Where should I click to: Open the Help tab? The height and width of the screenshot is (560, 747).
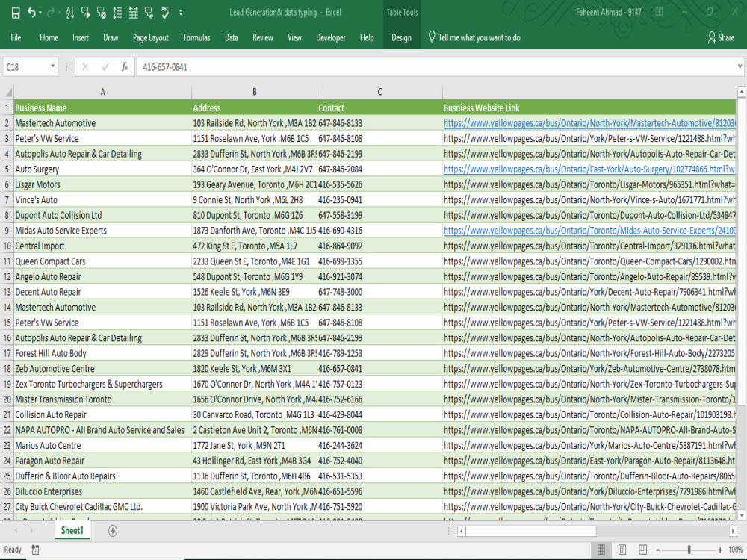pos(366,37)
